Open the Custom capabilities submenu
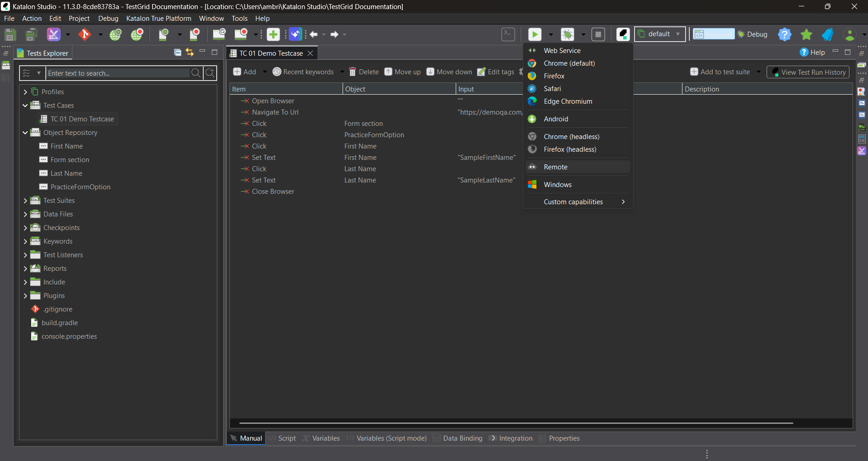 click(578, 202)
